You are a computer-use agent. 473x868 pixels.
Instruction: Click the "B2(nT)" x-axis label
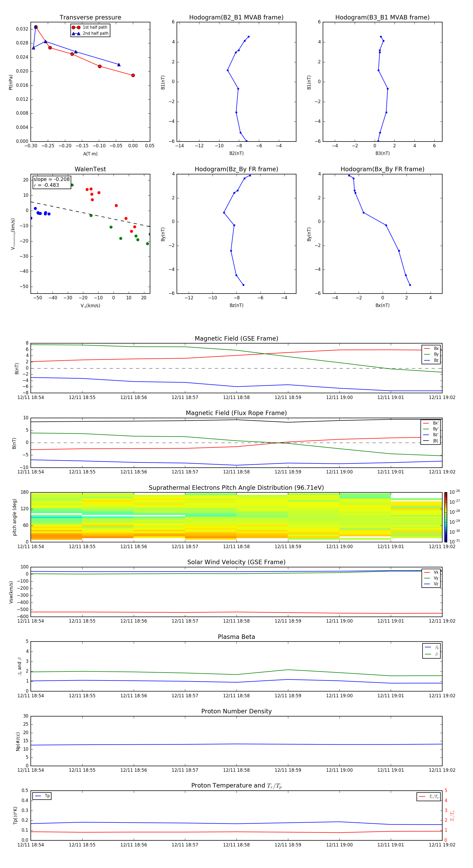tap(236, 153)
